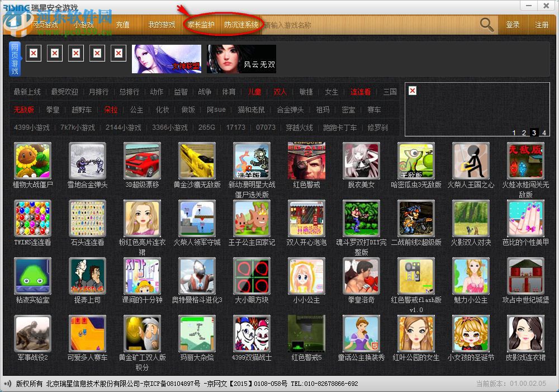This screenshot has height=392, width=559.
Task: Open the 王子公主回家记 game
Action: 252,219
